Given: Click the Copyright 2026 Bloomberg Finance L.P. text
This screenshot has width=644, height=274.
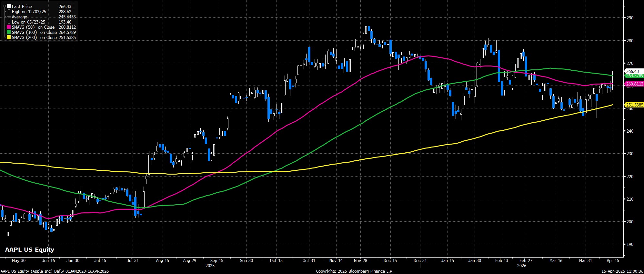Looking at the screenshot, I should [x=355, y=271].
